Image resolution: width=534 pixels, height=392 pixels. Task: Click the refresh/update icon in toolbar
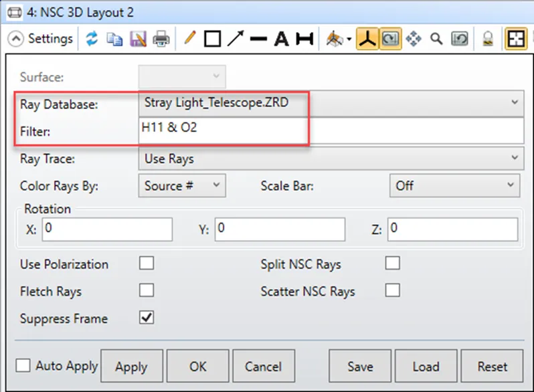[92, 39]
